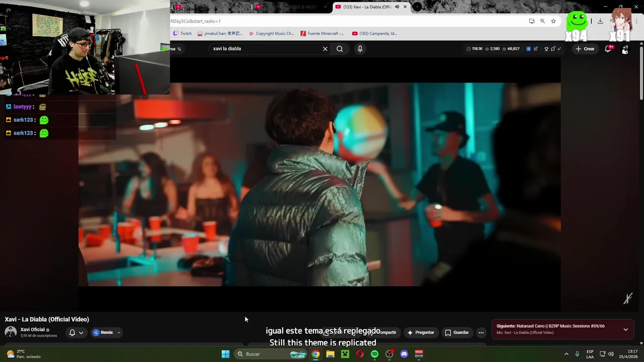
Task: Click the Chrome address bar URL
Action: (x=196, y=21)
